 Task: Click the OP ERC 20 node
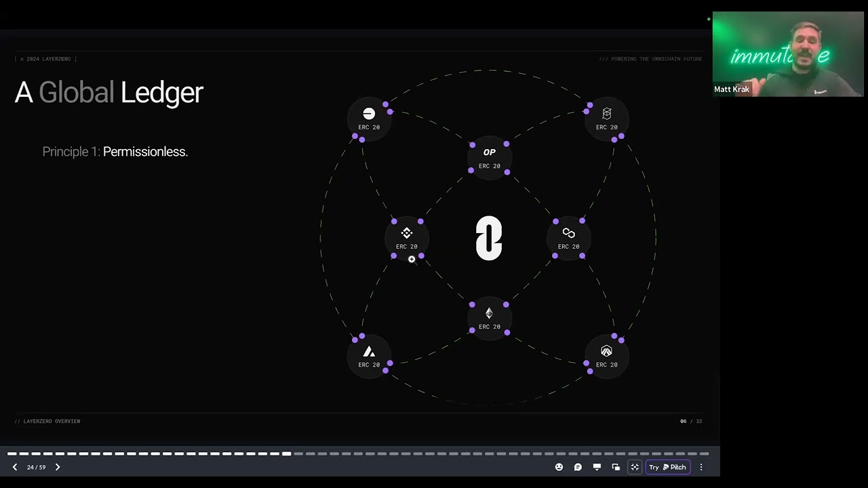[489, 158]
